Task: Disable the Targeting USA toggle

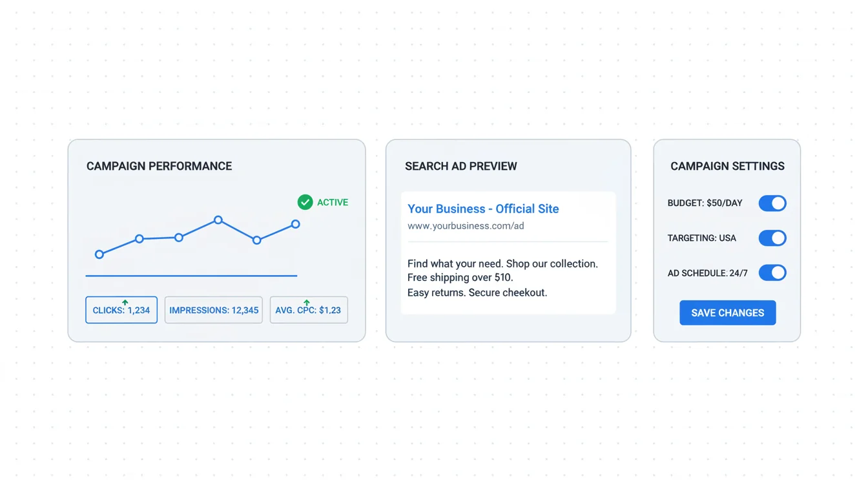Action: tap(772, 238)
